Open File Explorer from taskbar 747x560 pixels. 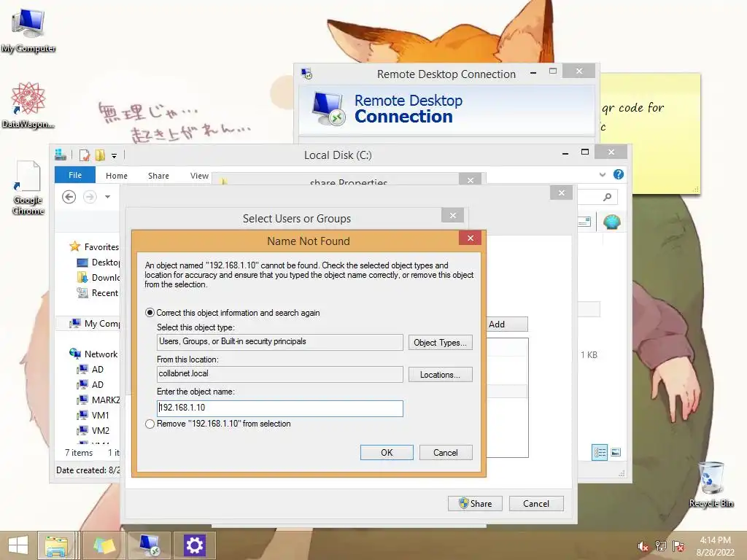pyautogui.click(x=56, y=545)
